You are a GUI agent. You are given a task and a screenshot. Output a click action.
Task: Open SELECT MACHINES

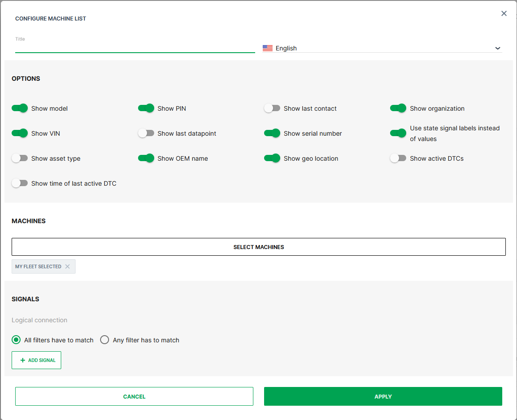coord(258,246)
